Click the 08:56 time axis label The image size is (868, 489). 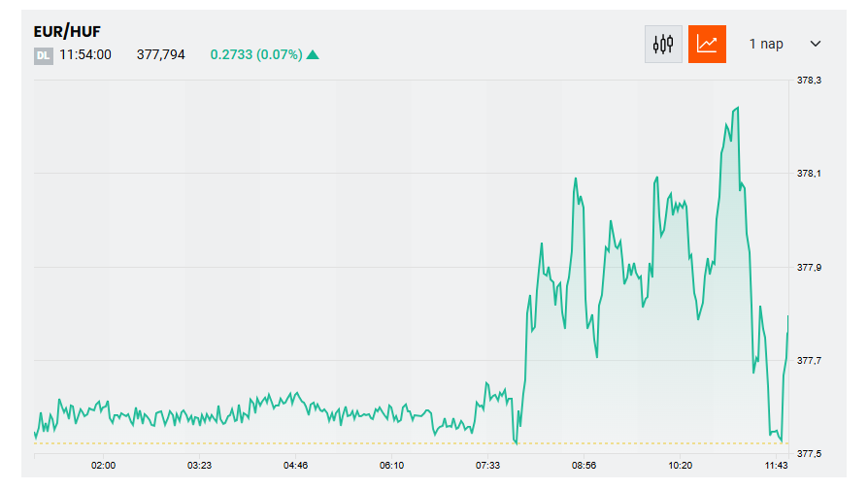(584, 466)
